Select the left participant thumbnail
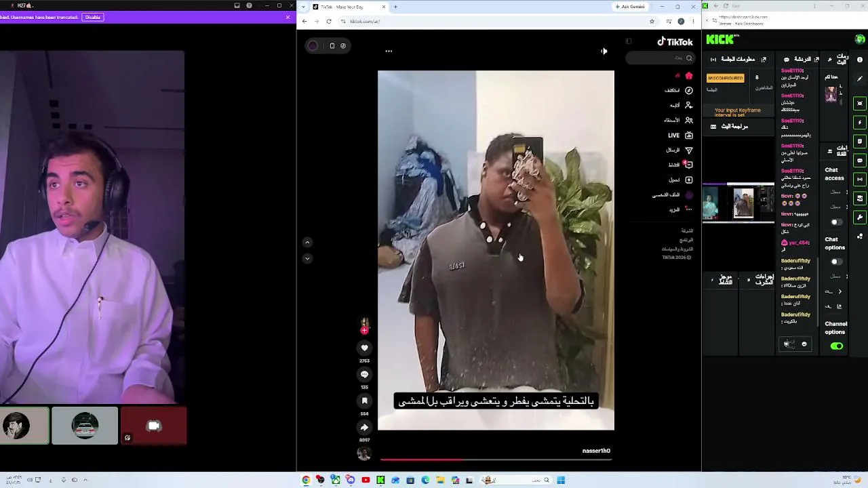 pyautogui.click(x=24, y=426)
